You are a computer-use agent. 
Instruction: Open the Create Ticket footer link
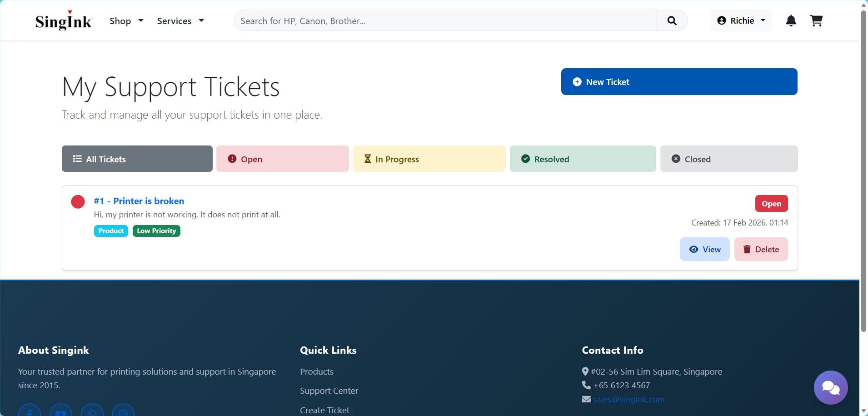tap(324, 410)
